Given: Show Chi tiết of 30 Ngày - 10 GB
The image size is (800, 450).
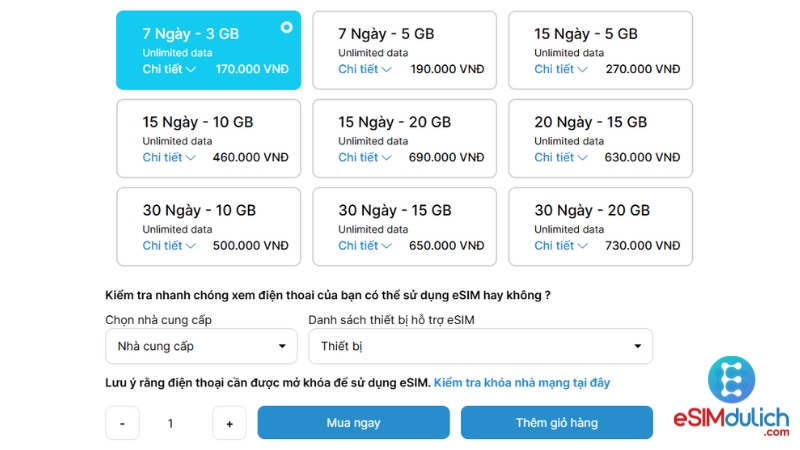Looking at the screenshot, I should point(169,245).
